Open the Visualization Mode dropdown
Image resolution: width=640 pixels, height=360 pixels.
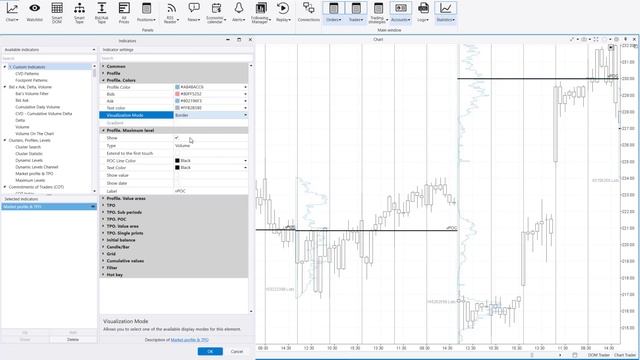[245, 115]
